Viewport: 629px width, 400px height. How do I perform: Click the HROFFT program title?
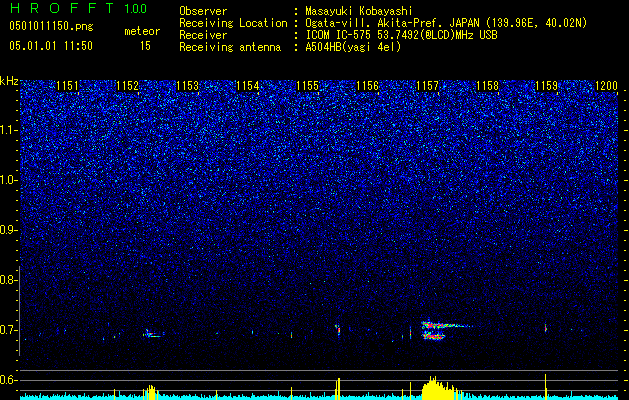click(x=63, y=8)
